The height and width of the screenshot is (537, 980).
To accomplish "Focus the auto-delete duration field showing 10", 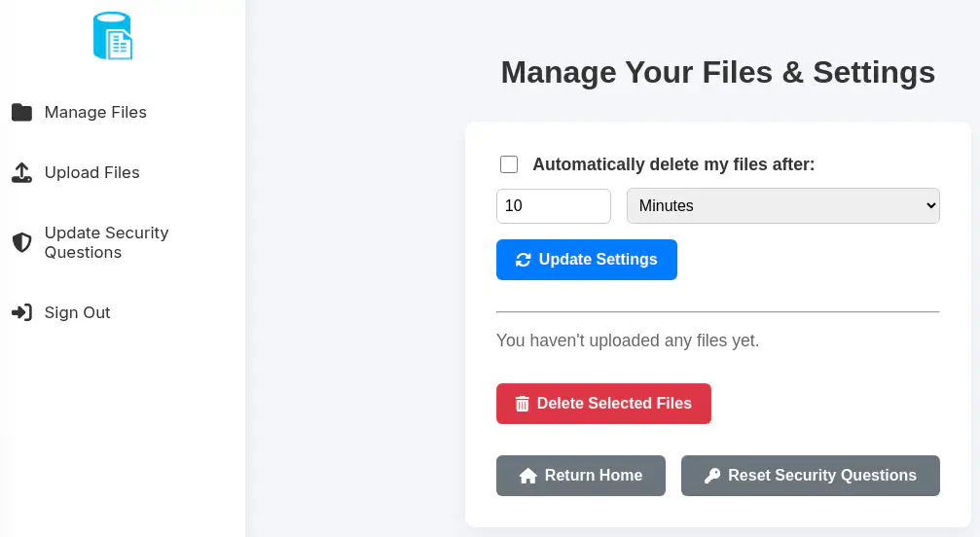I will click(553, 206).
